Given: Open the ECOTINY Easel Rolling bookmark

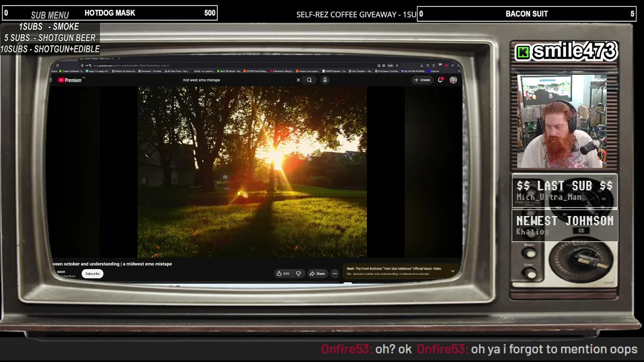Looking at the screenshot, I should [256, 71].
